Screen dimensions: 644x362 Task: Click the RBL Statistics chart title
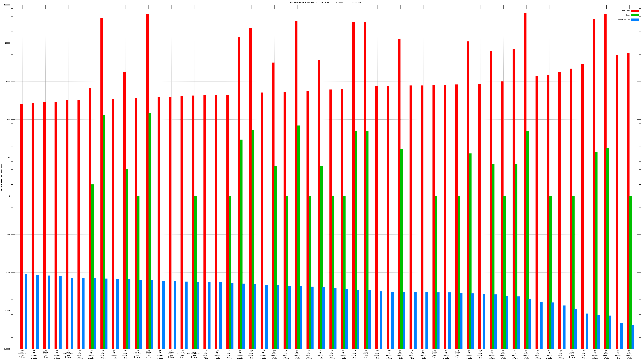tap(325, 2)
